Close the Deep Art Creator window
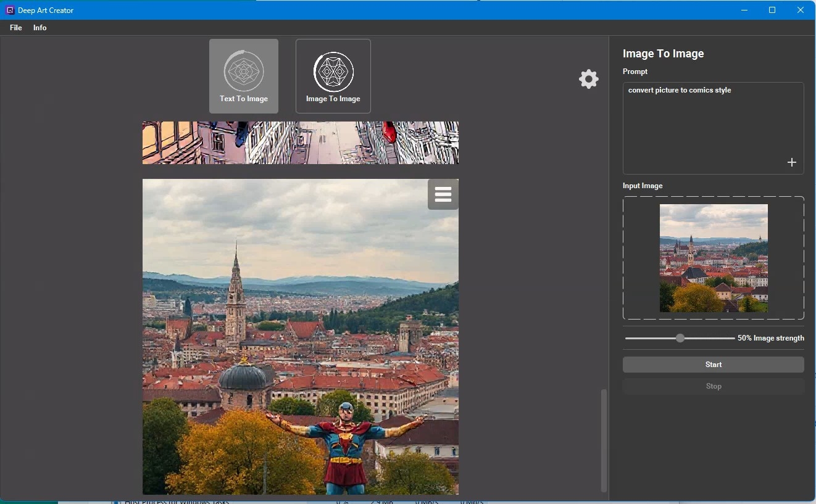816x504 pixels. pos(801,10)
